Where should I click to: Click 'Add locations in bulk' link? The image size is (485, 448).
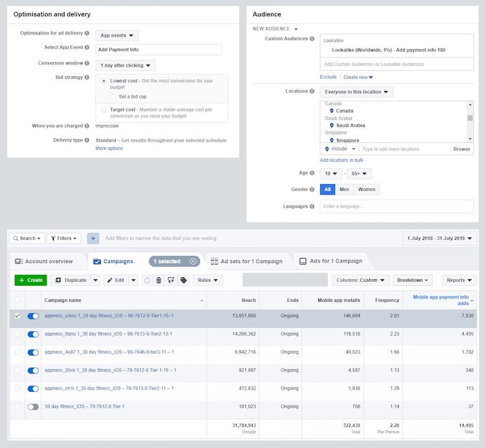point(341,160)
